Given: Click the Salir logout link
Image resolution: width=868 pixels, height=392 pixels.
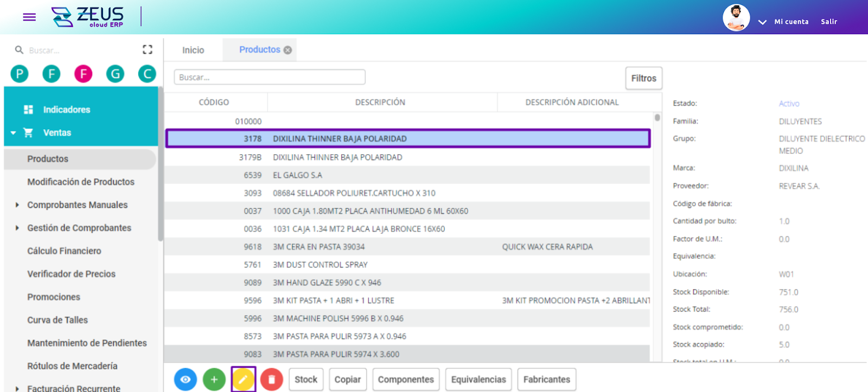Looking at the screenshot, I should tap(828, 22).
